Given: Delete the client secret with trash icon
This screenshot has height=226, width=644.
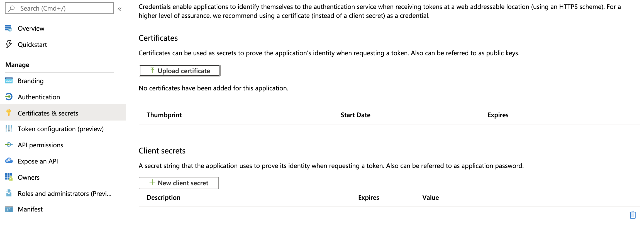Looking at the screenshot, I should click(x=633, y=215).
